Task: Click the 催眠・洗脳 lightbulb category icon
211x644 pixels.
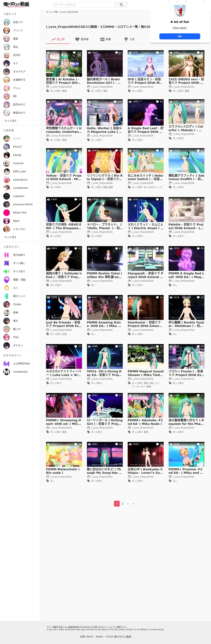Action: coord(7,280)
